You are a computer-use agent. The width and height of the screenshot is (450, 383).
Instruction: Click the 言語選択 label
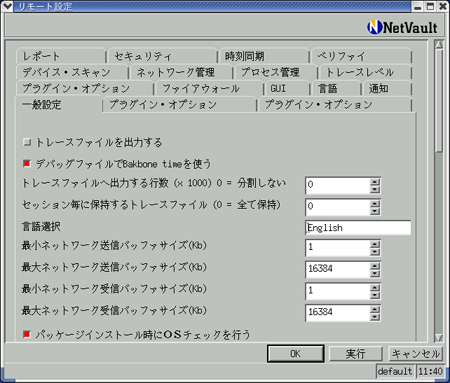coord(41,227)
